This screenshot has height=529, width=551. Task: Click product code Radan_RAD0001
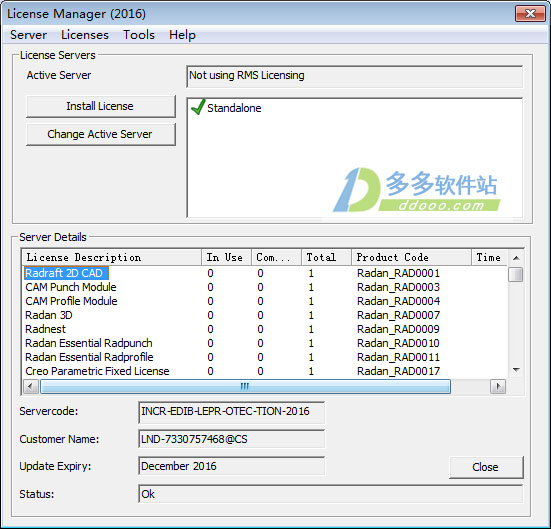tap(398, 273)
